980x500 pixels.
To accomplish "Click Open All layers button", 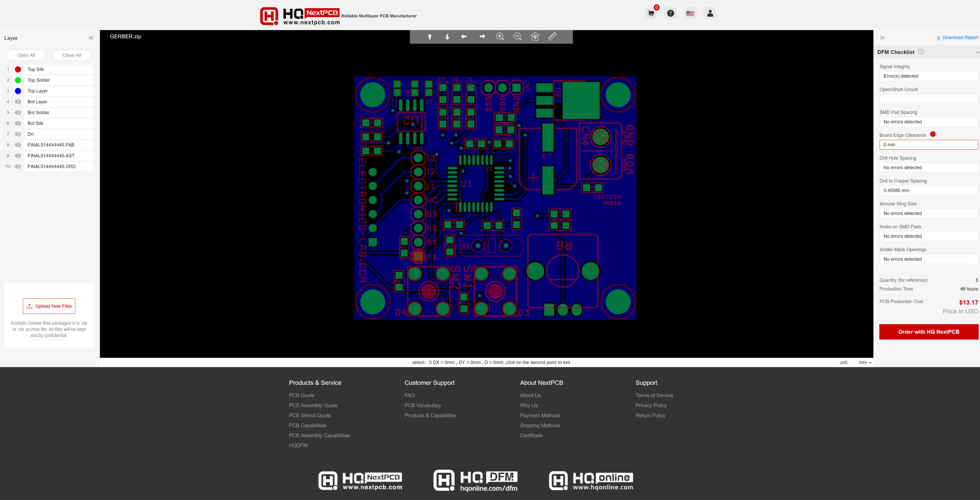I will [26, 55].
